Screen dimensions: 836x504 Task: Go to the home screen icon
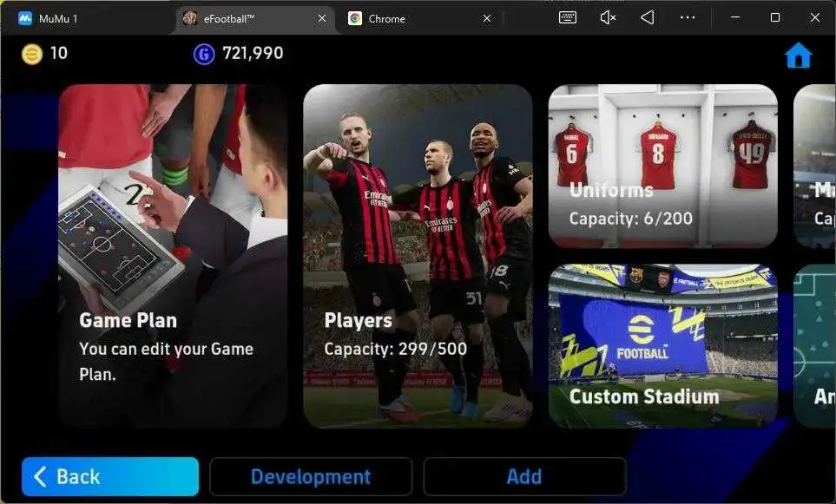798,56
